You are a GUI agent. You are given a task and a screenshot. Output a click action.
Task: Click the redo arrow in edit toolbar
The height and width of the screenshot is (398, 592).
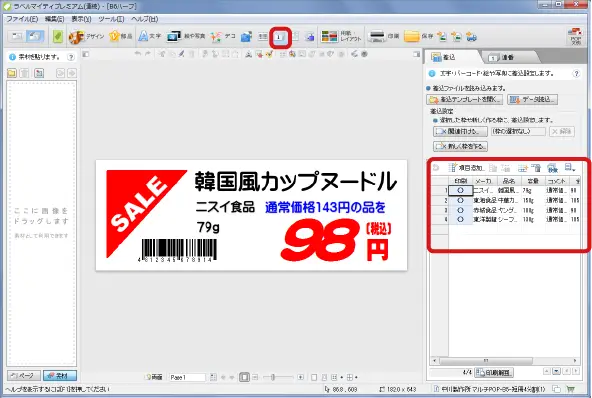148,54
